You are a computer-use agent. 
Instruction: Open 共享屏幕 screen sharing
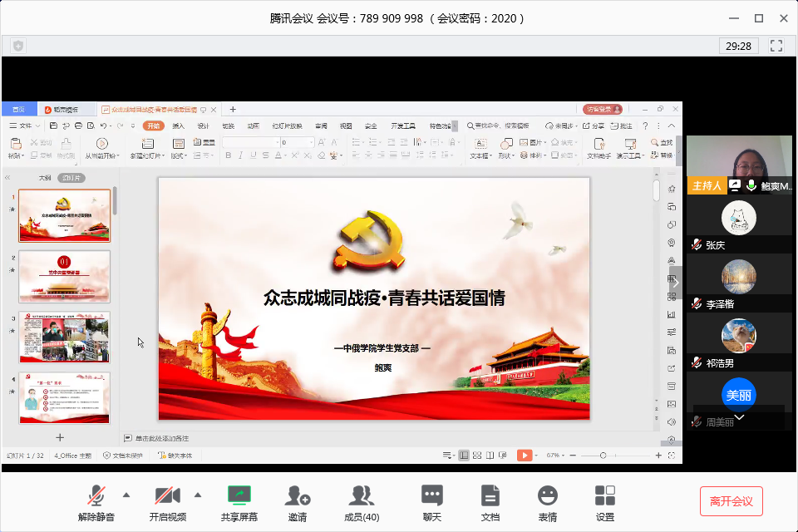pyautogui.click(x=239, y=502)
